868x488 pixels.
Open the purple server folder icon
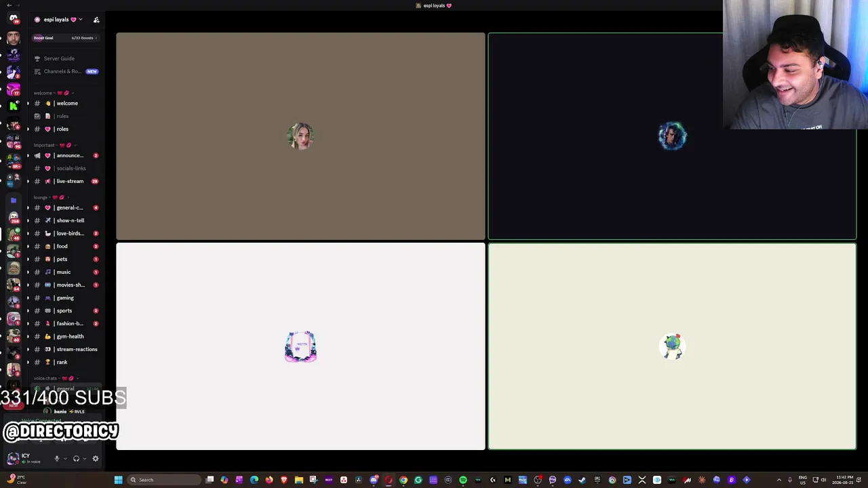(13, 201)
